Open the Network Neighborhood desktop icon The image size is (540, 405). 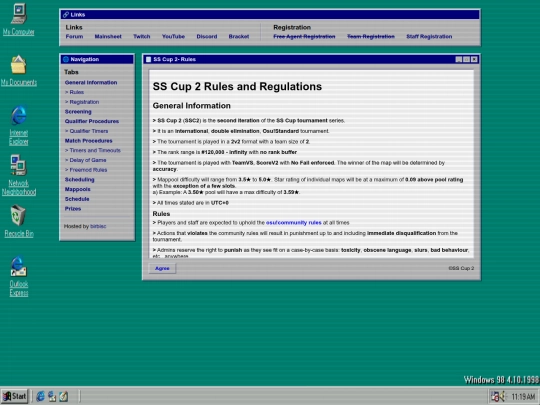[x=19, y=176]
